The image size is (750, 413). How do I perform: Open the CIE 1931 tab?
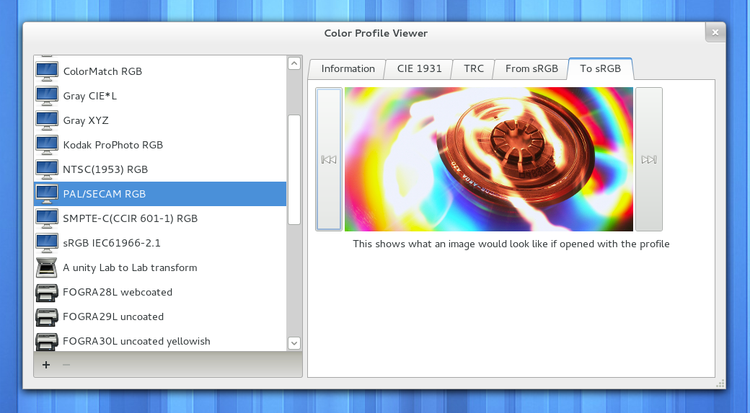pyautogui.click(x=419, y=69)
